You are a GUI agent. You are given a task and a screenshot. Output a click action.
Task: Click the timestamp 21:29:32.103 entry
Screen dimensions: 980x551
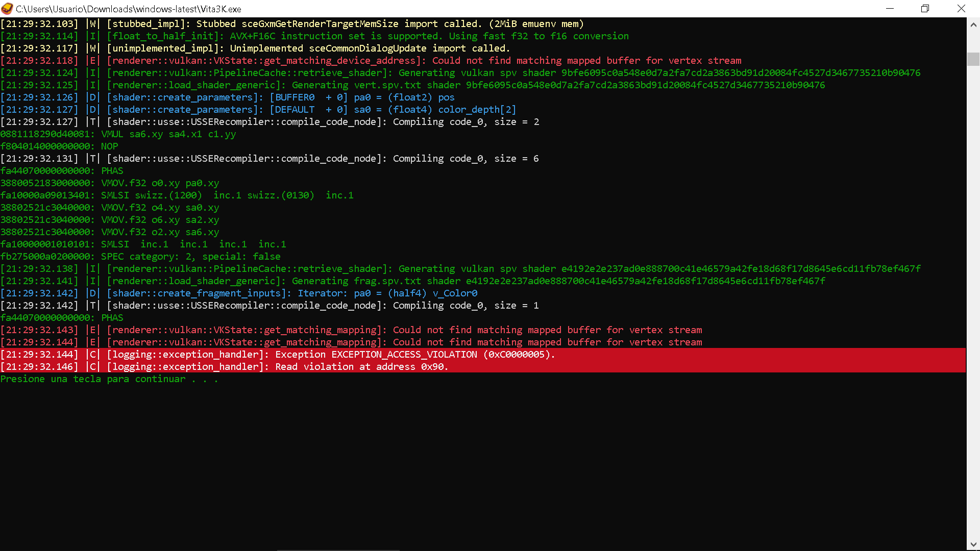[x=40, y=23]
